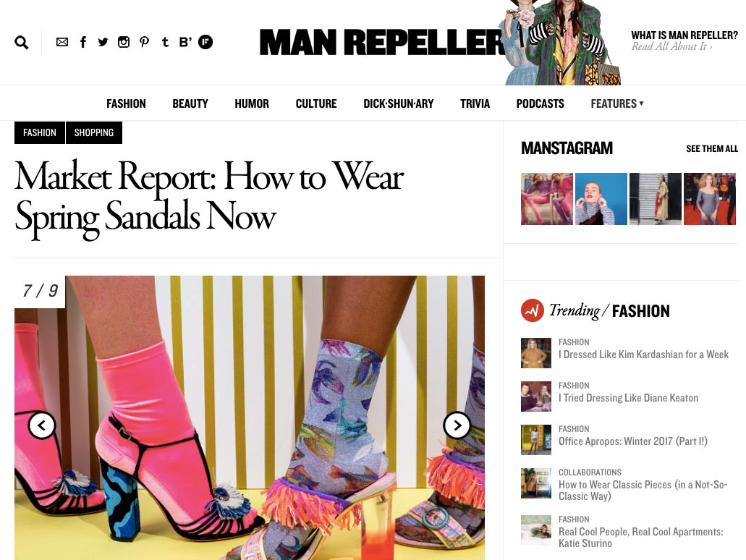Open the Instagram camera icon
The height and width of the screenshot is (560, 746).
point(124,42)
